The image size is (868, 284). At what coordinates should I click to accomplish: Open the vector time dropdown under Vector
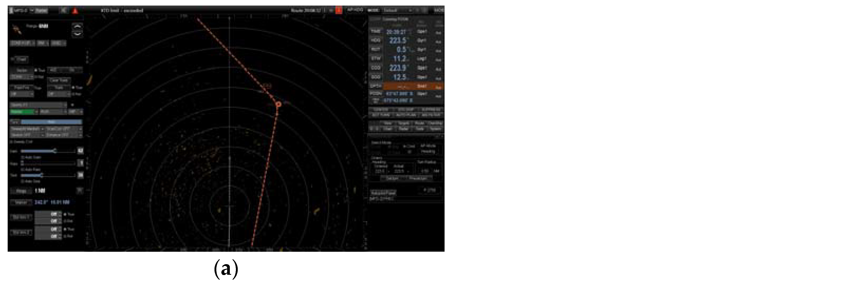22,77
